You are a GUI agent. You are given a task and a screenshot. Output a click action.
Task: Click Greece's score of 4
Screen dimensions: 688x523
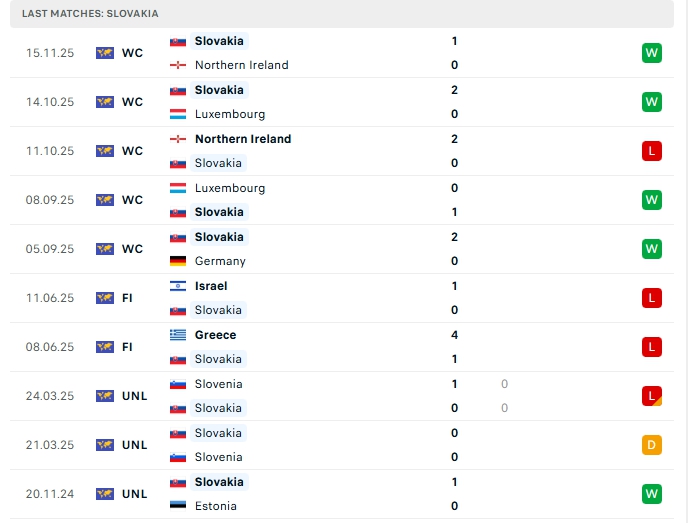pos(454,335)
